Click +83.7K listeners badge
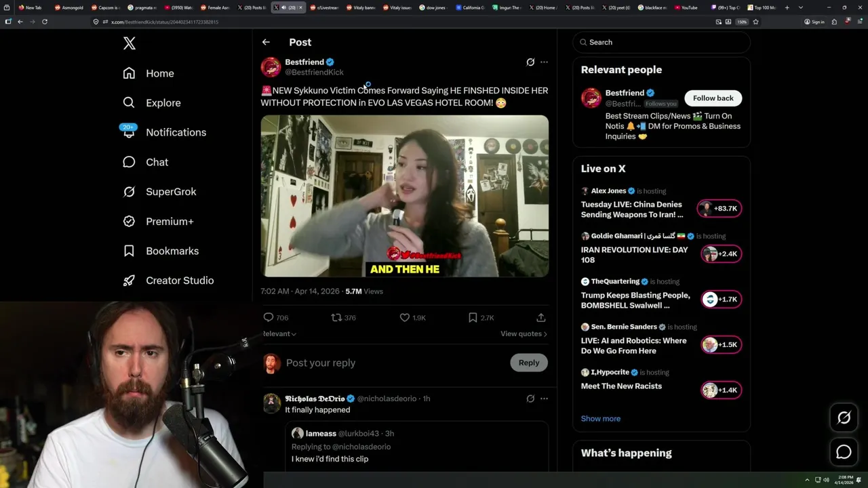This screenshot has width=868, height=488. click(719, 209)
